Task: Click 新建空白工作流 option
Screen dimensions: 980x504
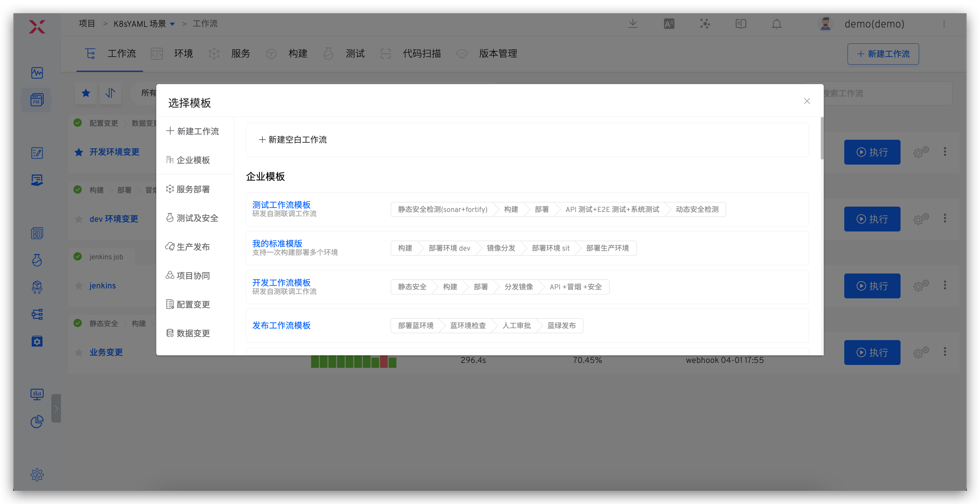Action: [293, 140]
